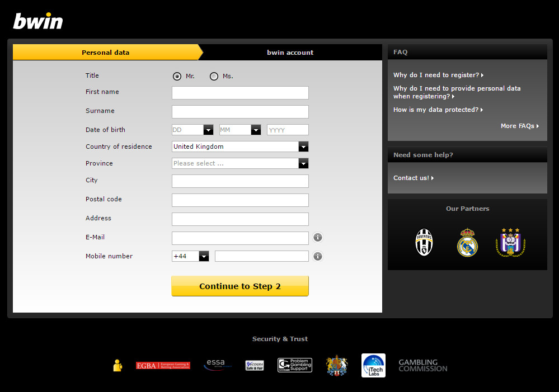Click the 'Date of birth' label
This screenshot has height=392, width=559.
pyautogui.click(x=106, y=130)
